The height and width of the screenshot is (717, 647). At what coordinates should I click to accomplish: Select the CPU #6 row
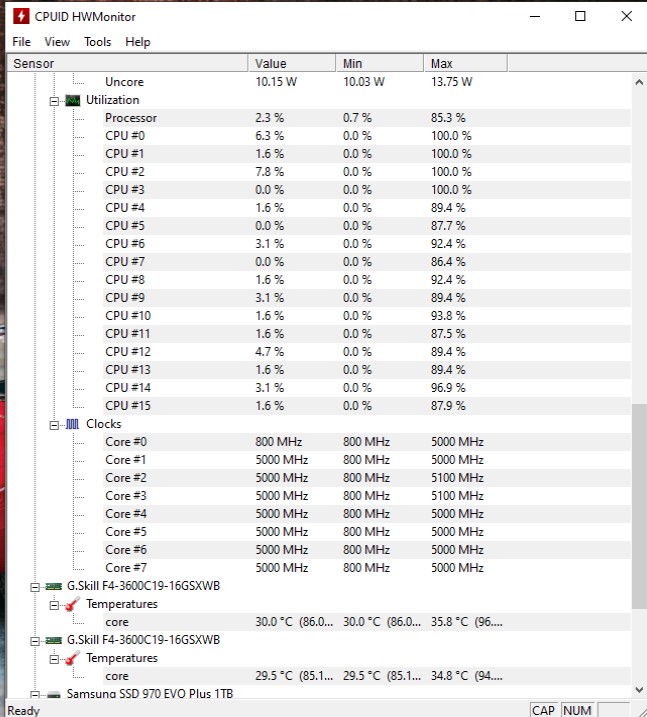click(x=367, y=244)
